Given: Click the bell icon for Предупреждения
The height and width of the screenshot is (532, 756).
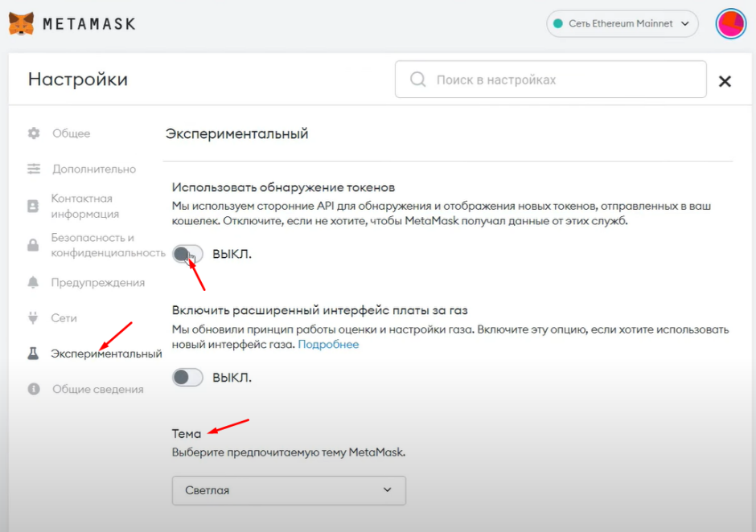Looking at the screenshot, I should [33, 282].
